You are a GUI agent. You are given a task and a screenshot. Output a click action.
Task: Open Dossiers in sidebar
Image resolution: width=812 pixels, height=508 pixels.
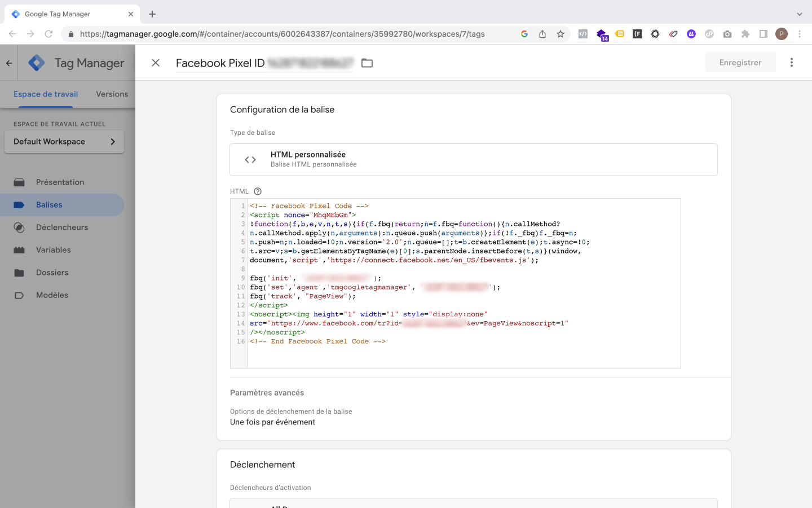coord(62,273)
